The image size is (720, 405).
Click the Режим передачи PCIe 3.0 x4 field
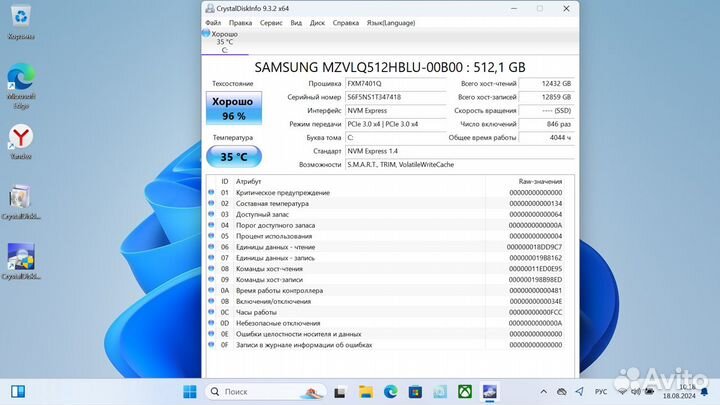click(x=395, y=124)
